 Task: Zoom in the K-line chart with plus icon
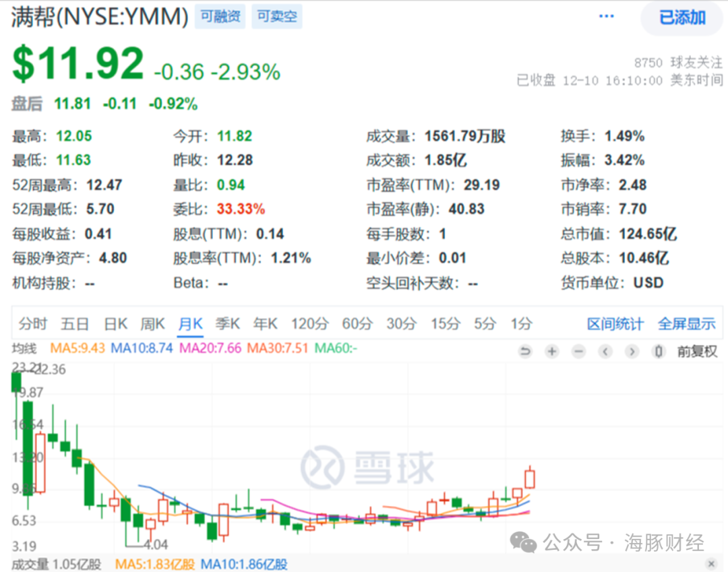click(x=552, y=351)
